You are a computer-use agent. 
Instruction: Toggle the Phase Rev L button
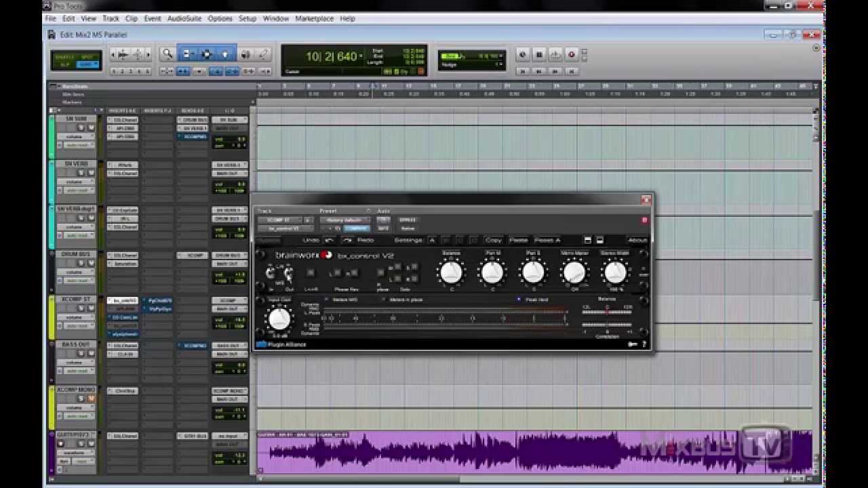click(x=337, y=272)
